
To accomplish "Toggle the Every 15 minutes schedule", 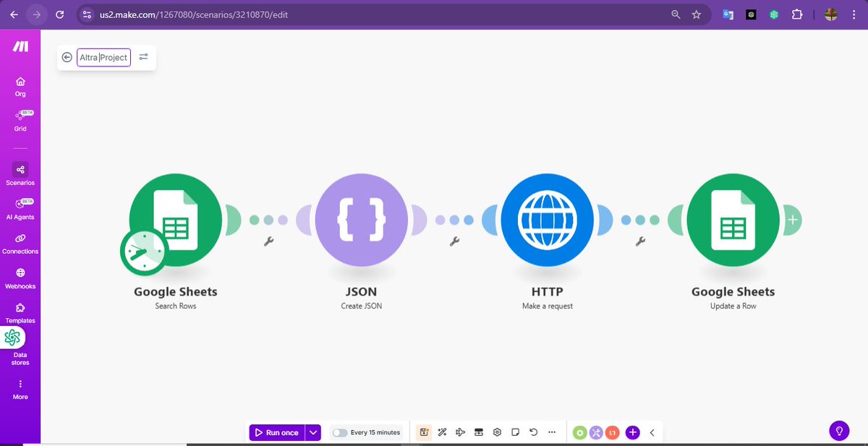I will point(339,432).
